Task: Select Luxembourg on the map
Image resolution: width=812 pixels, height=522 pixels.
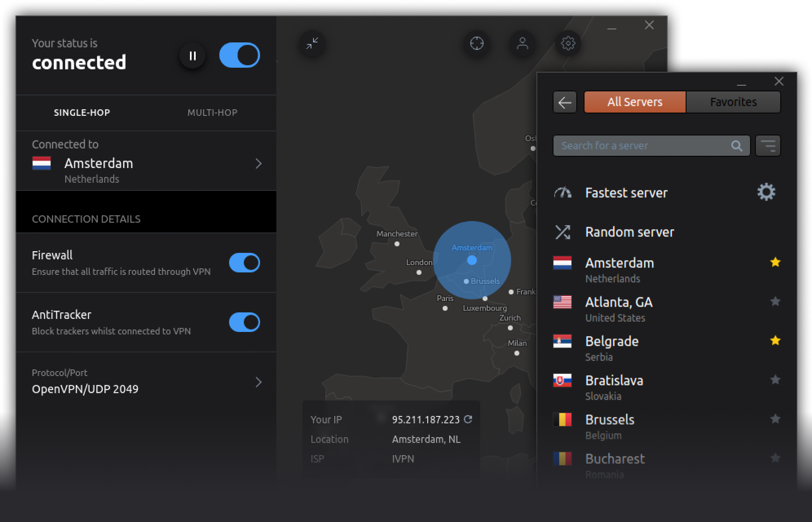Action: [485, 299]
